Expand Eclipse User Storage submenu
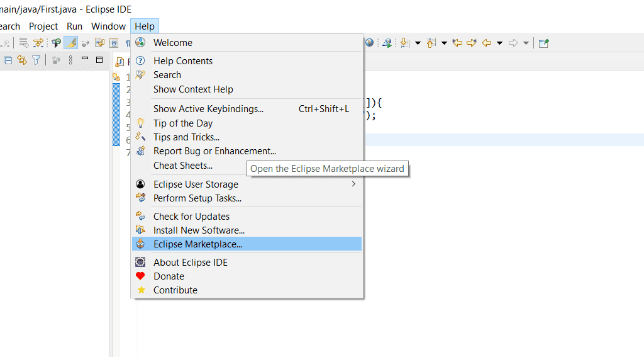 pos(247,184)
